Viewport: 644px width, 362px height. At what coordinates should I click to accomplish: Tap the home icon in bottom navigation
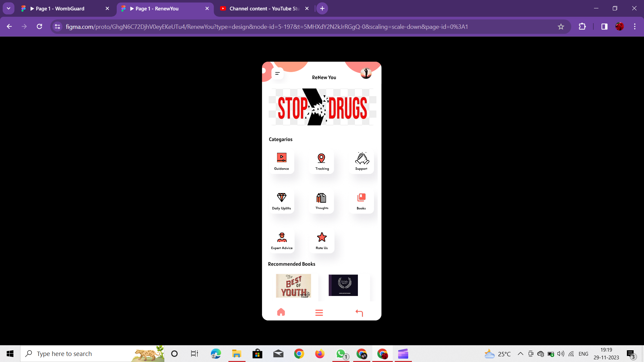281,312
